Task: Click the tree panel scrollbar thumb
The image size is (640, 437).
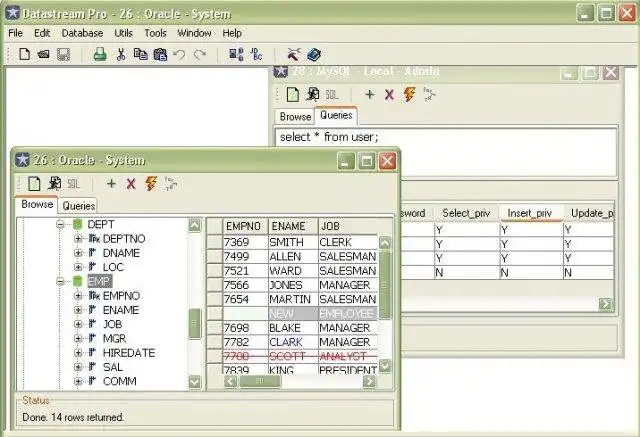Action: click(195, 324)
